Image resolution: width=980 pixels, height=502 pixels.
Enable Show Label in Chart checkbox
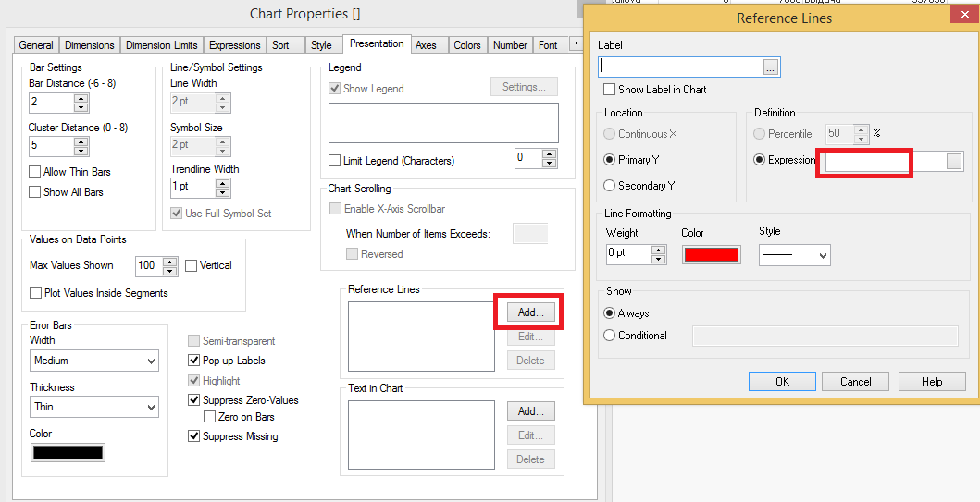610,90
